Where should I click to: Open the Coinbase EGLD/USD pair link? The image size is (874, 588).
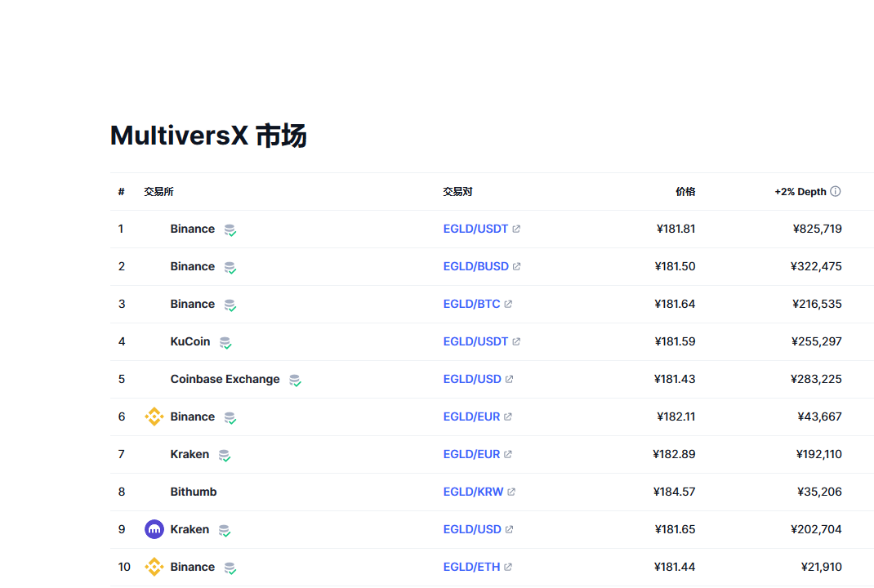tap(472, 379)
